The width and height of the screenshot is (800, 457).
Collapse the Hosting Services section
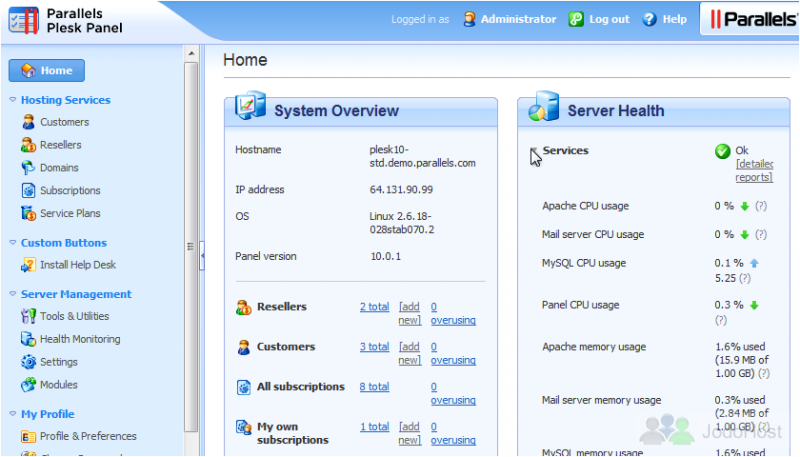(13, 100)
